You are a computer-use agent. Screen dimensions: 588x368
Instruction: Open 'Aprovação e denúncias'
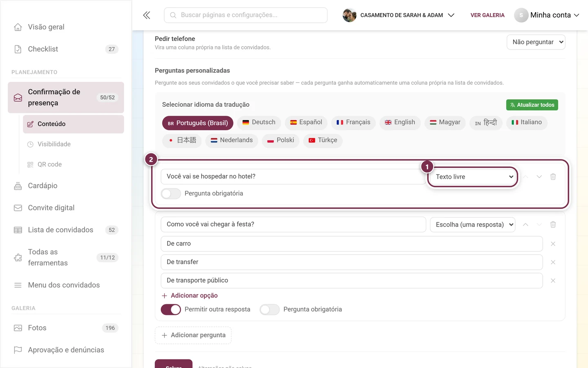pos(66,350)
